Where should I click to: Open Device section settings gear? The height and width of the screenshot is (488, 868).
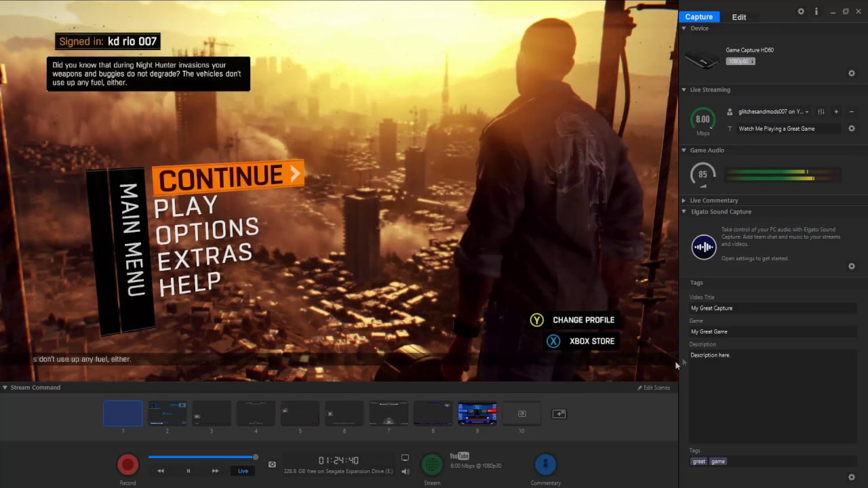click(852, 73)
